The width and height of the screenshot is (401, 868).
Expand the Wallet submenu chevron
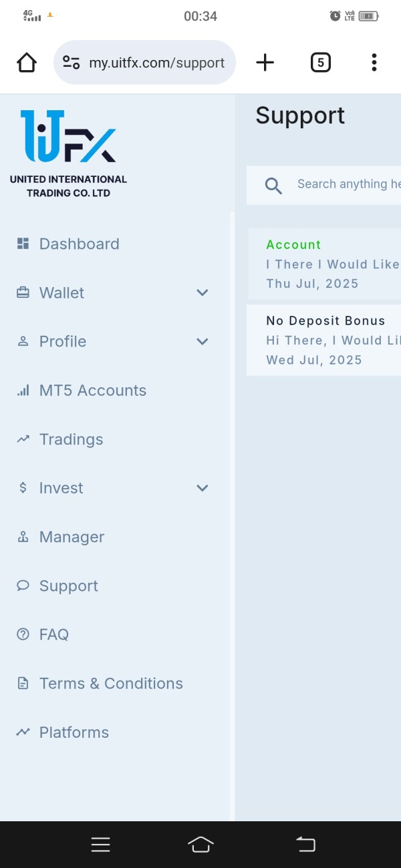point(203,292)
